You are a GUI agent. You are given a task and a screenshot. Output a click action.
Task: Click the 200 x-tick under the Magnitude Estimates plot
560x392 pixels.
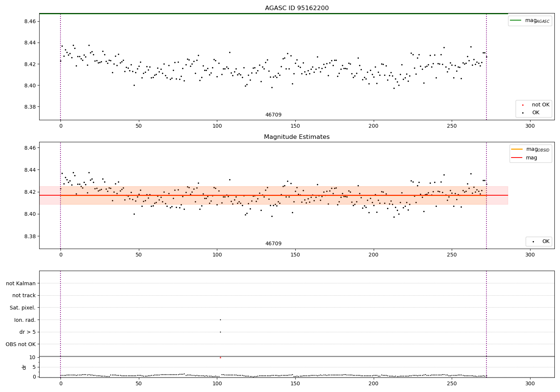coord(374,255)
